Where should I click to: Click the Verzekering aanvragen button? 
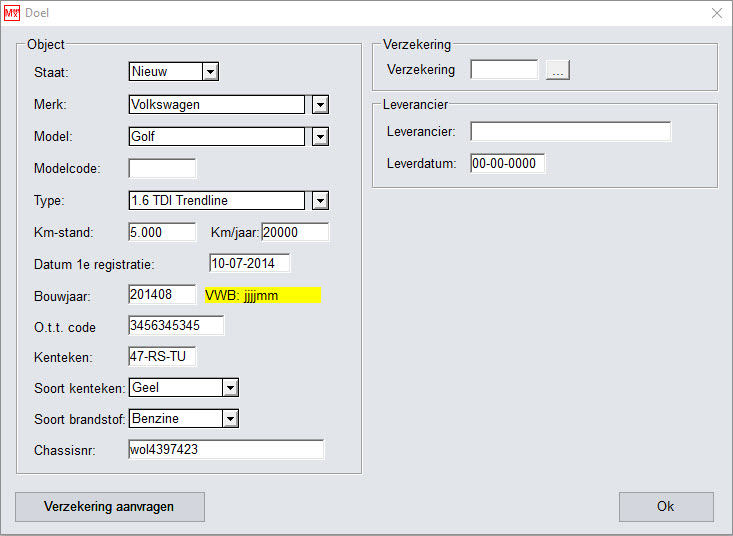coord(110,507)
